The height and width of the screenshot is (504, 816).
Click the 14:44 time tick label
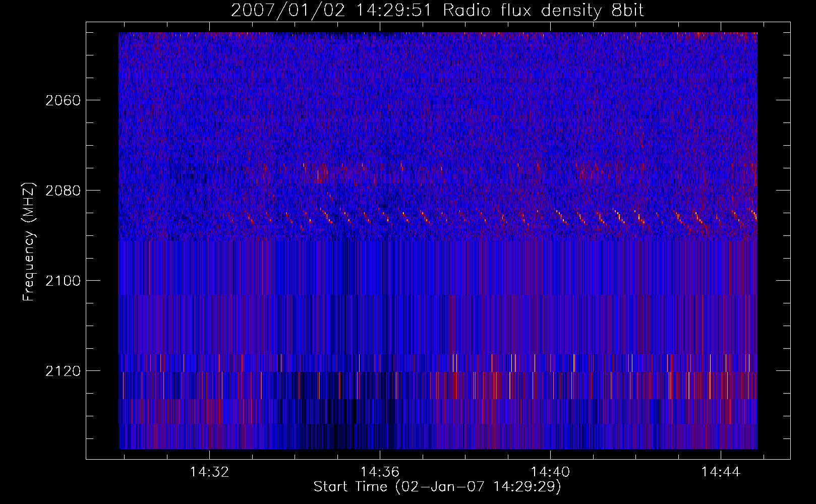click(721, 472)
